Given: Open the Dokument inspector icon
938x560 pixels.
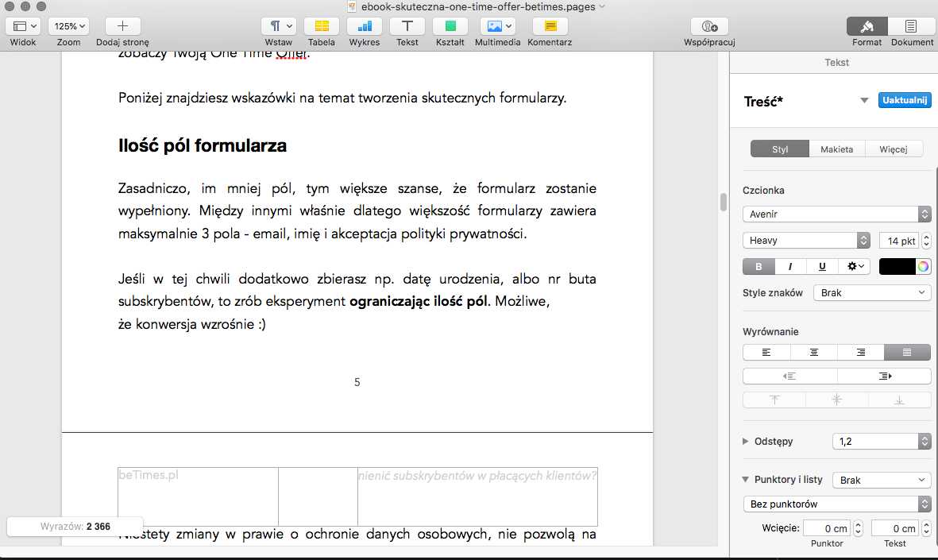Looking at the screenshot, I should (910, 26).
